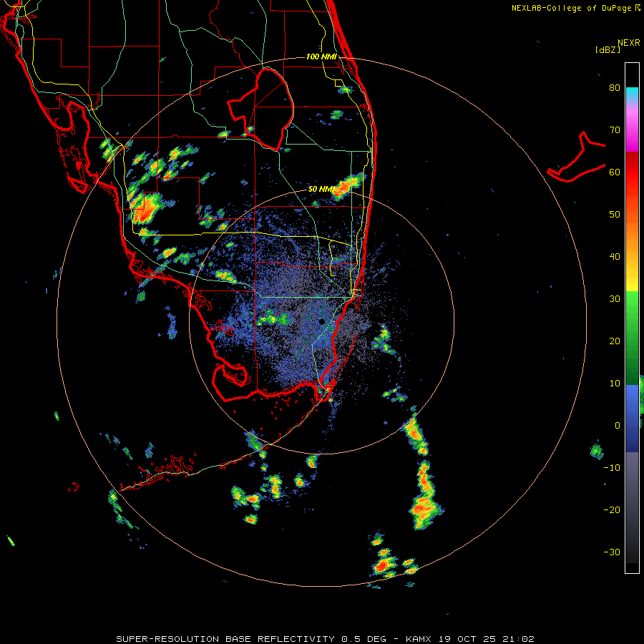Select the -20 value on the dBZ scale
The height and width of the screenshot is (644, 644).
point(612,509)
